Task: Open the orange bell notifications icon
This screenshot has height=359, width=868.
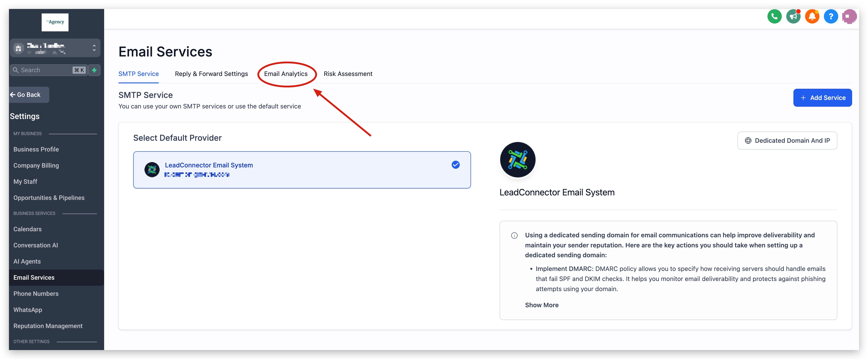Action: click(812, 16)
